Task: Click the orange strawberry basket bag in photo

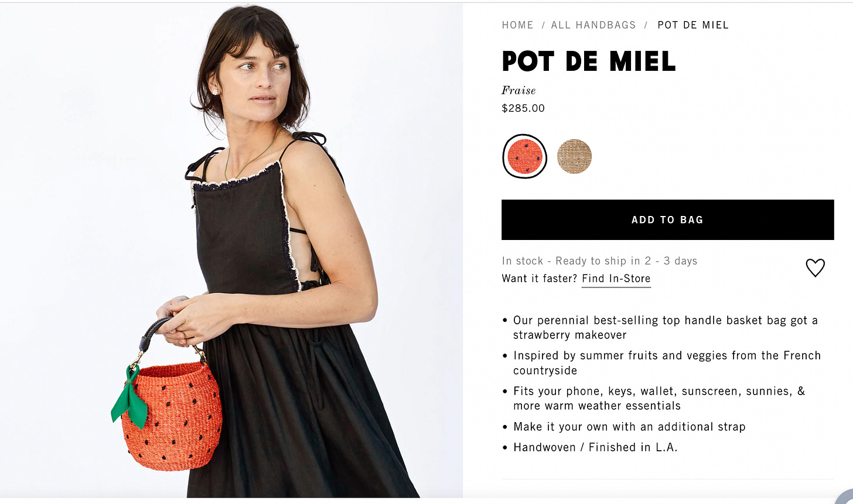Action: [172, 412]
